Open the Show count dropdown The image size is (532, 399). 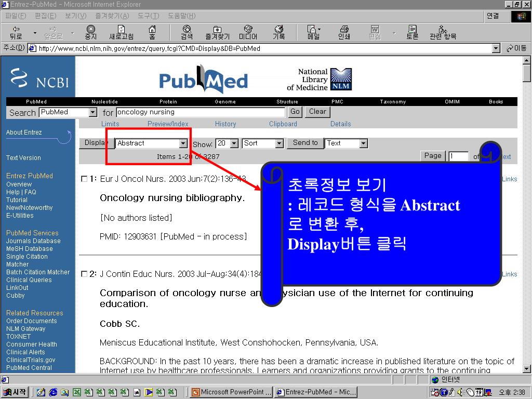[234, 143]
